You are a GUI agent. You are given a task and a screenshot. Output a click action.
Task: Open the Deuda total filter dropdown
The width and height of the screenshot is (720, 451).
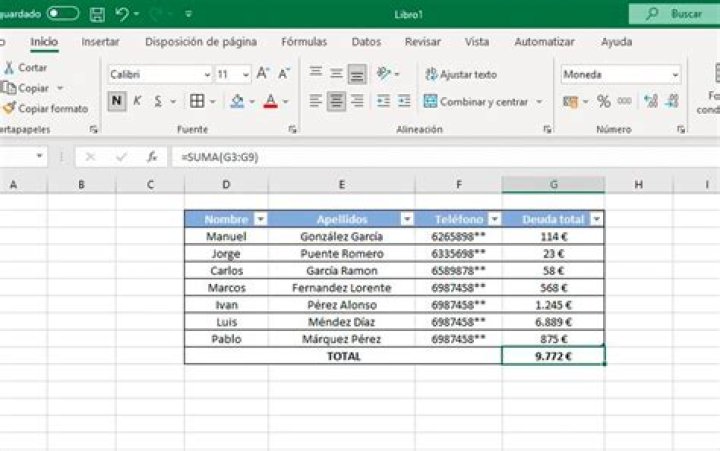coord(596,219)
